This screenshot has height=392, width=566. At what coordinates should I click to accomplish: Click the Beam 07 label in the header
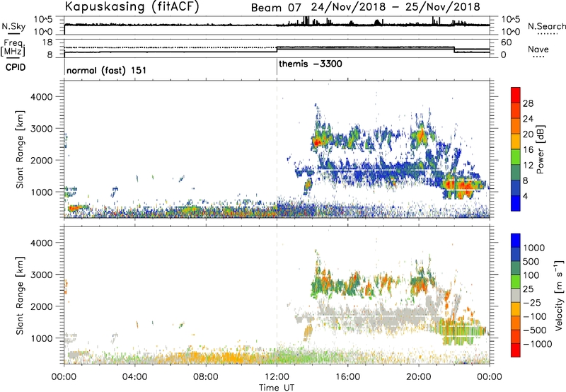coord(275,7)
